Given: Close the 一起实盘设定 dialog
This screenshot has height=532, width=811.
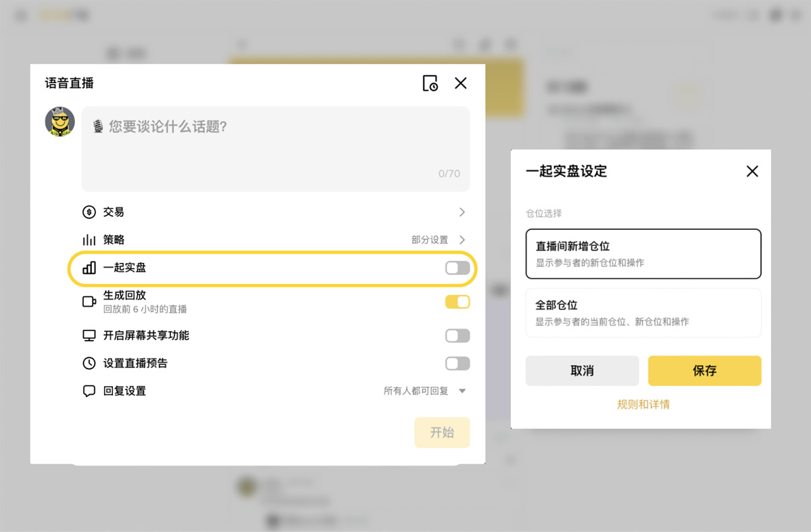Looking at the screenshot, I should coord(752,171).
